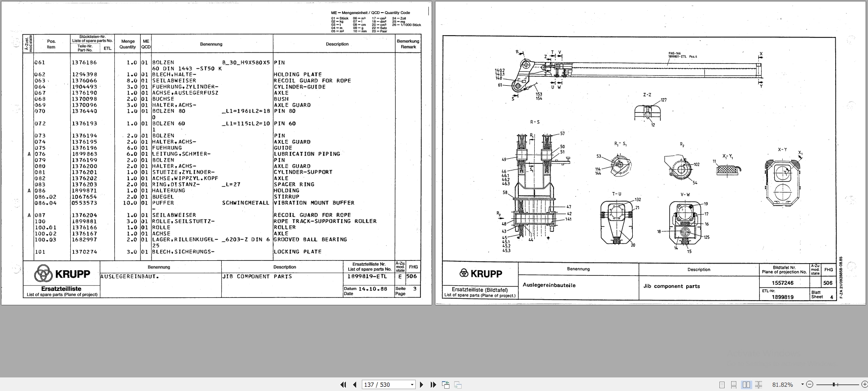Click HOLDING PLATE description row 062

click(298, 74)
